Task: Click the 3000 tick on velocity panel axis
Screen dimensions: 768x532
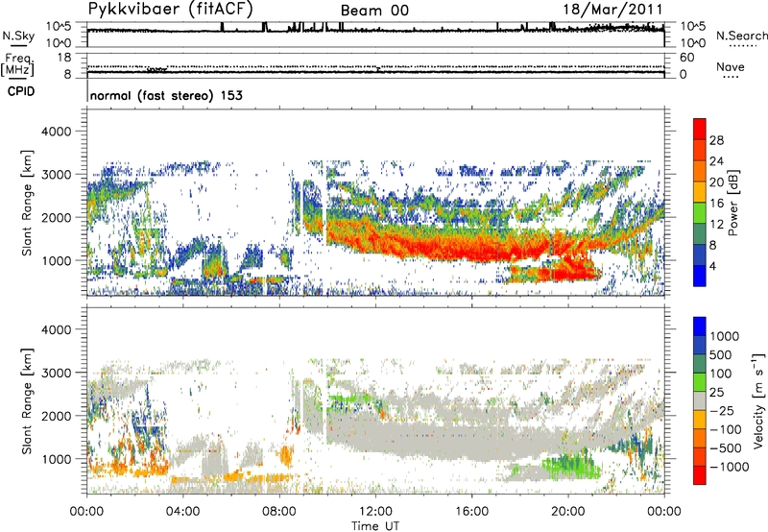Action: pyautogui.click(x=56, y=373)
